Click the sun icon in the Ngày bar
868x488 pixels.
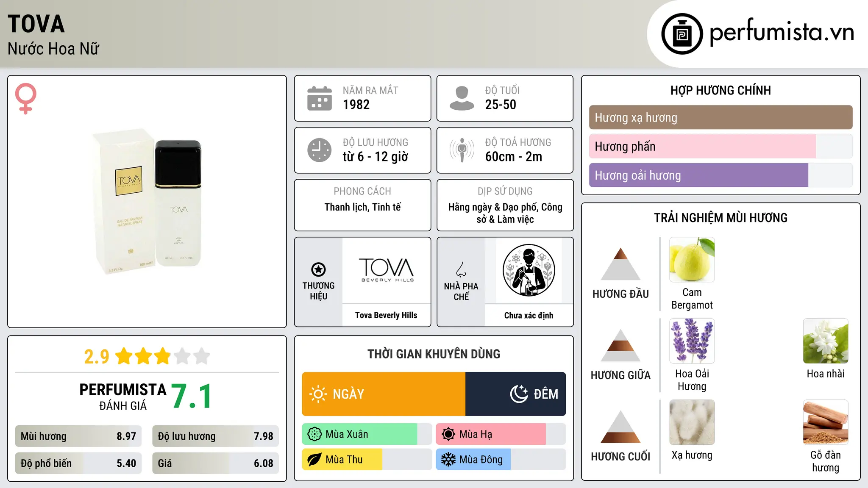(x=318, y=394)
